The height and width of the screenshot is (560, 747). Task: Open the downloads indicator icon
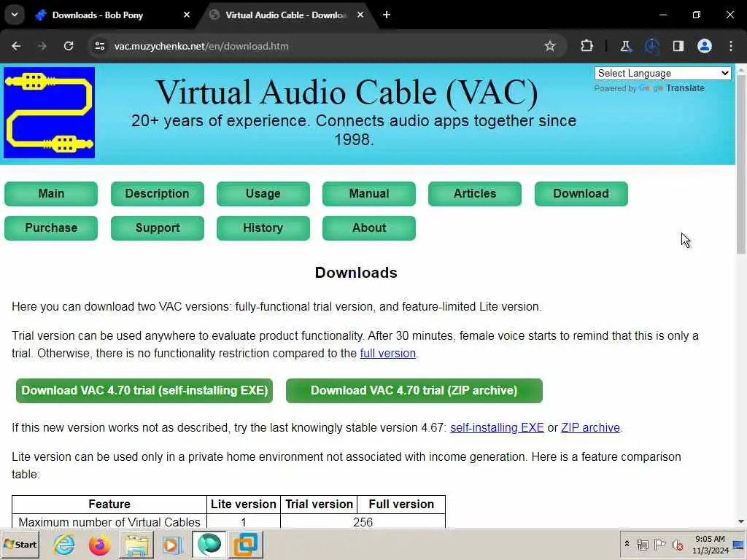click(651, 46)
